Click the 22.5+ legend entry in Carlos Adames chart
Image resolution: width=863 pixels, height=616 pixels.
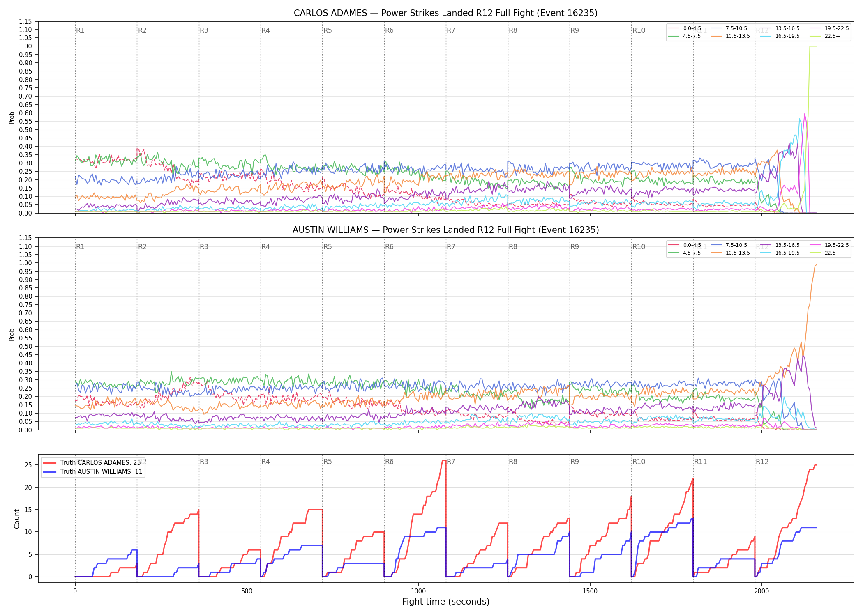(x=825, y=36)
